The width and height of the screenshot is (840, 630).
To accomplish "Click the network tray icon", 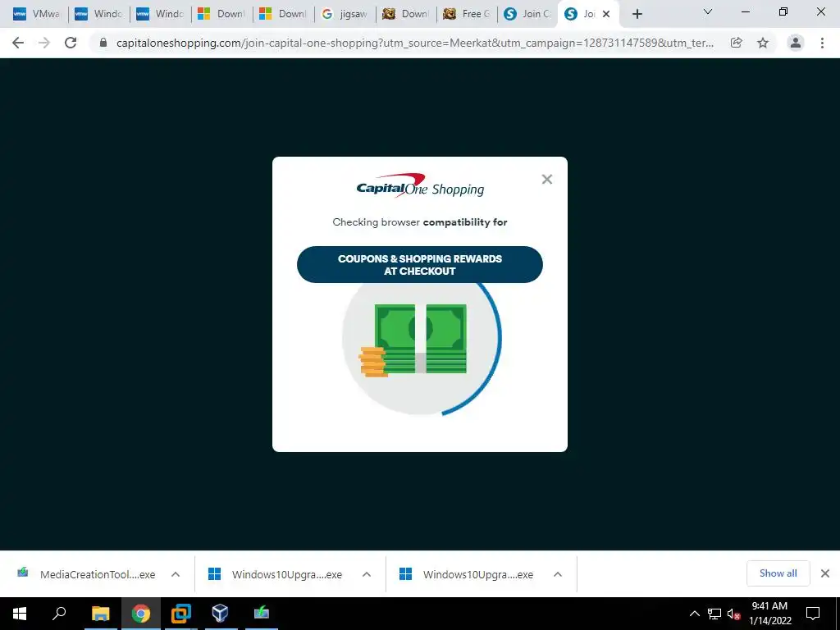I will pyautogui.click(x=714, y=614).
